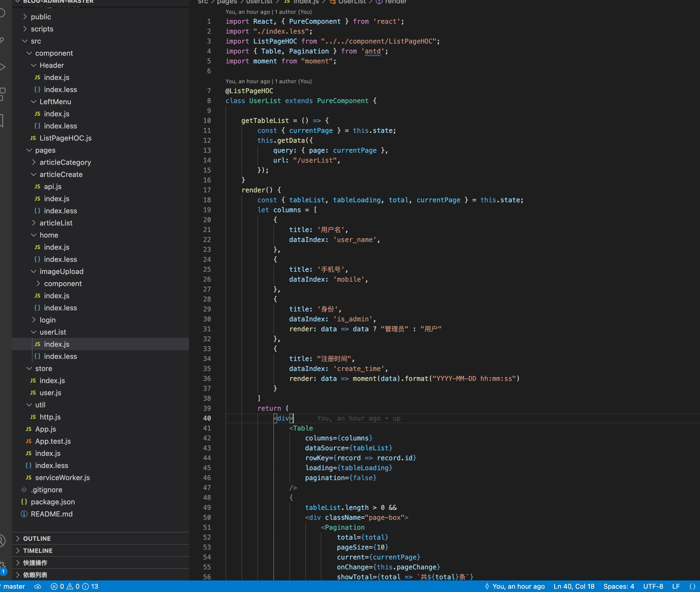Viewport: 700px width, 592px height.
Task: Click line number 17 in the gutter
Action: pyautogui.click(x=207, y=190)
